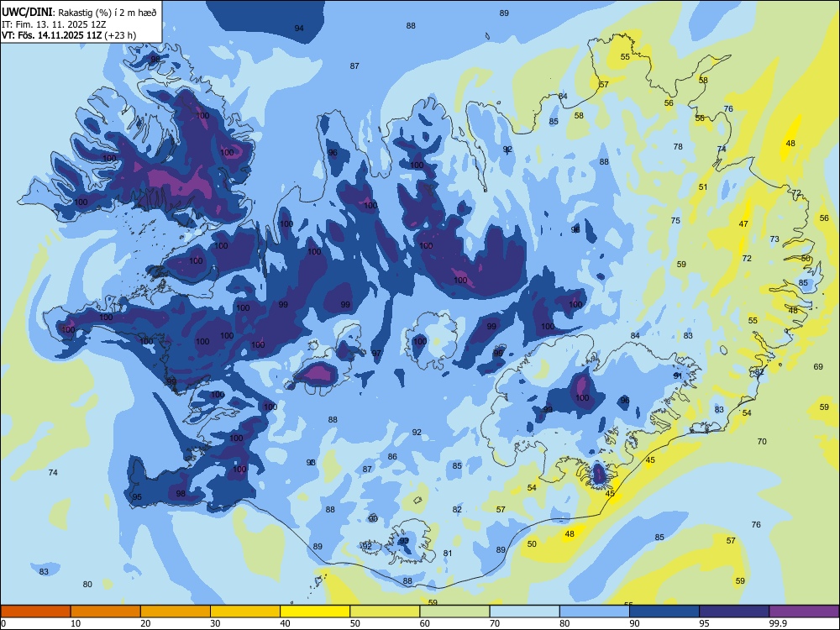Click the '30' legend scale label
The height and width of the screenshot is (630, 840).
tap(215, 623)
